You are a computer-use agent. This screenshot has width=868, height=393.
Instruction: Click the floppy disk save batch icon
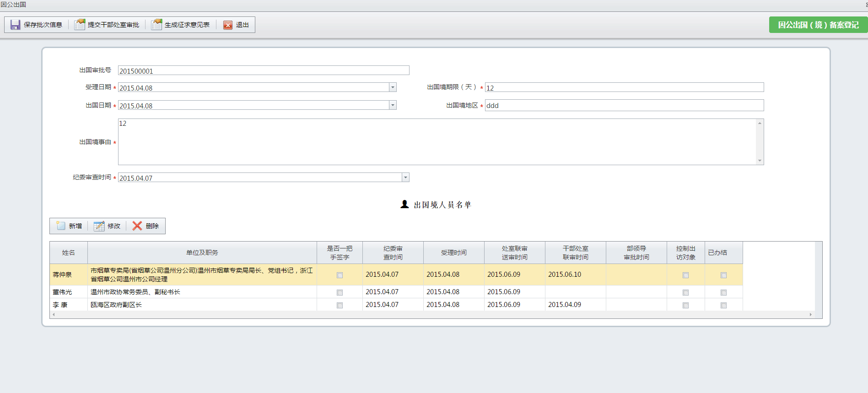pos(16,25)
